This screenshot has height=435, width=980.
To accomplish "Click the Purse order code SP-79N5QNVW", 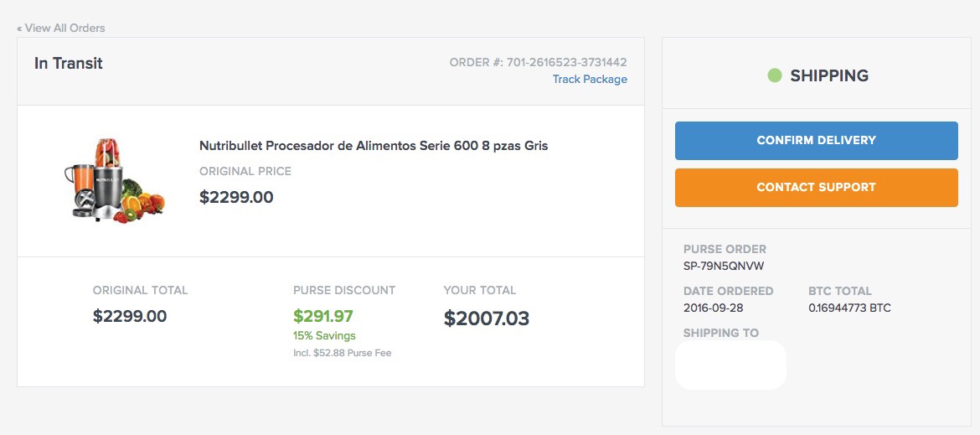I will pyautogui.click(x=724, y=266).
